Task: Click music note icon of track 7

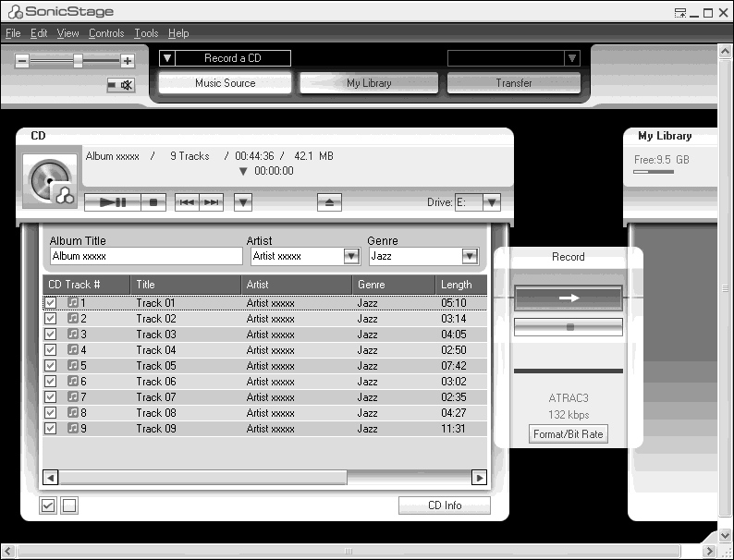Action: tap(72, 396)
